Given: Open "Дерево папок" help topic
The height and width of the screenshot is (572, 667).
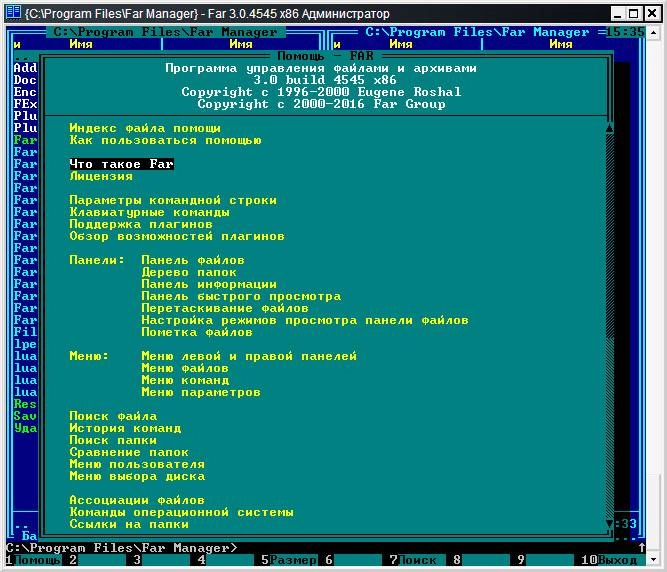Looking at the screenshot, I should point(189,272).
